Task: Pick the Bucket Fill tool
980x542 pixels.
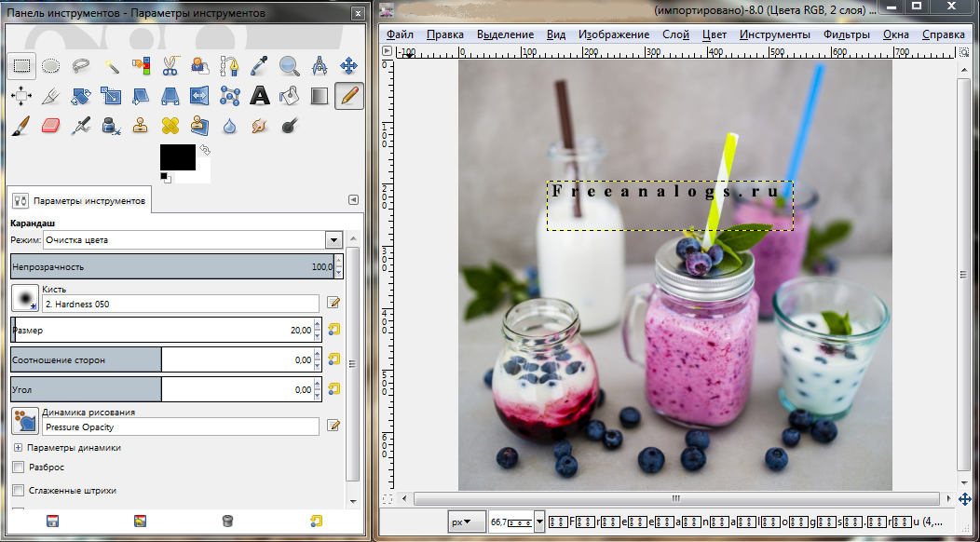Action: [290, 95]
